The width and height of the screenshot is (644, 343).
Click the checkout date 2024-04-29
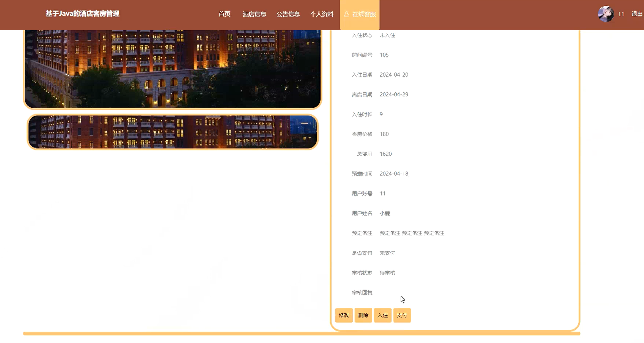[x=394, y=95]
